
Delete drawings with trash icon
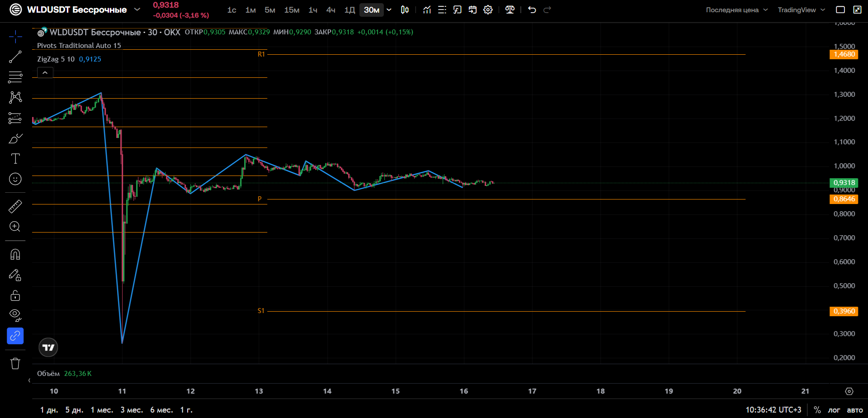coord(15,363)
